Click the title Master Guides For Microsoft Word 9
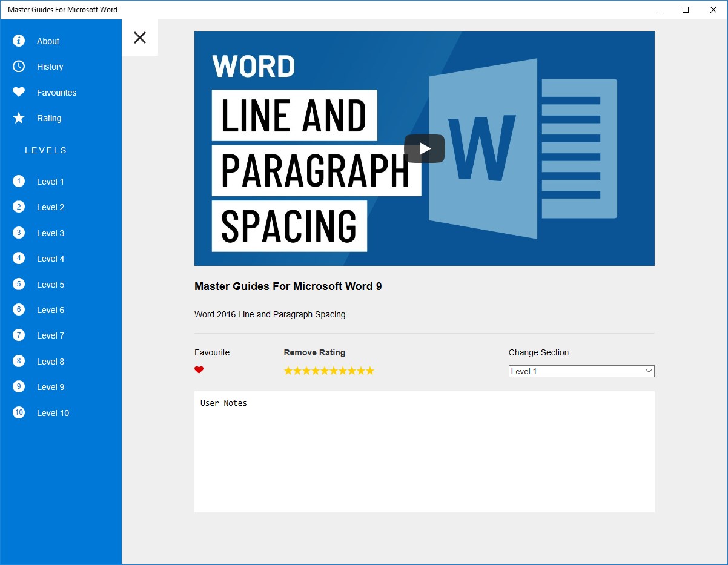 pos(288,286)
